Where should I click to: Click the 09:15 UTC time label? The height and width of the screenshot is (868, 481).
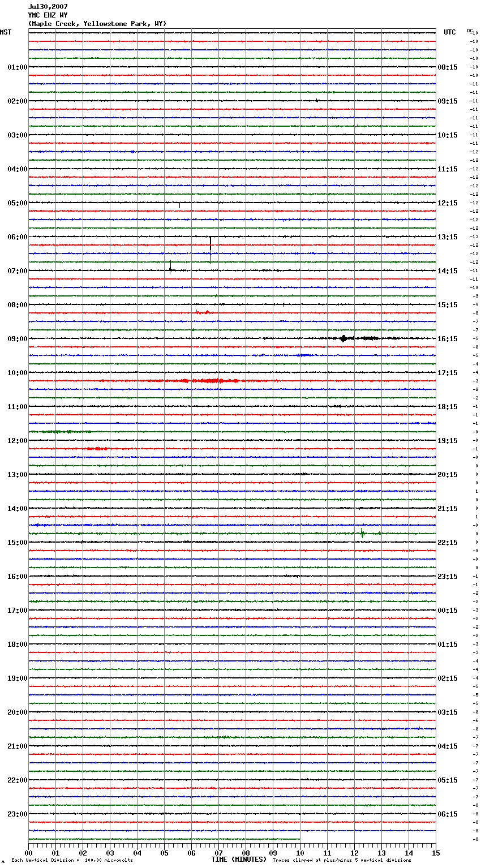click(x=448, y=101)
